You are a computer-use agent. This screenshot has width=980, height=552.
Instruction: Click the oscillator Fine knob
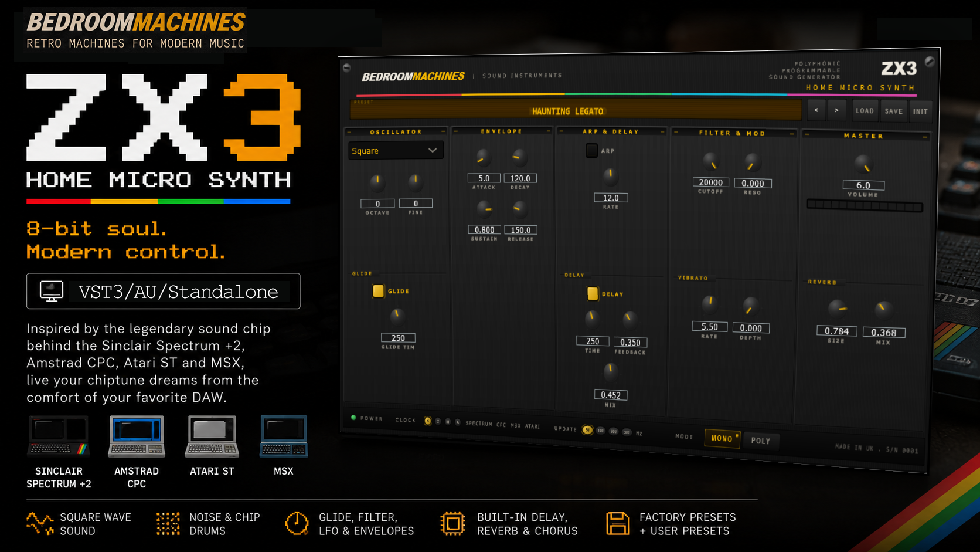pos(416,182)
